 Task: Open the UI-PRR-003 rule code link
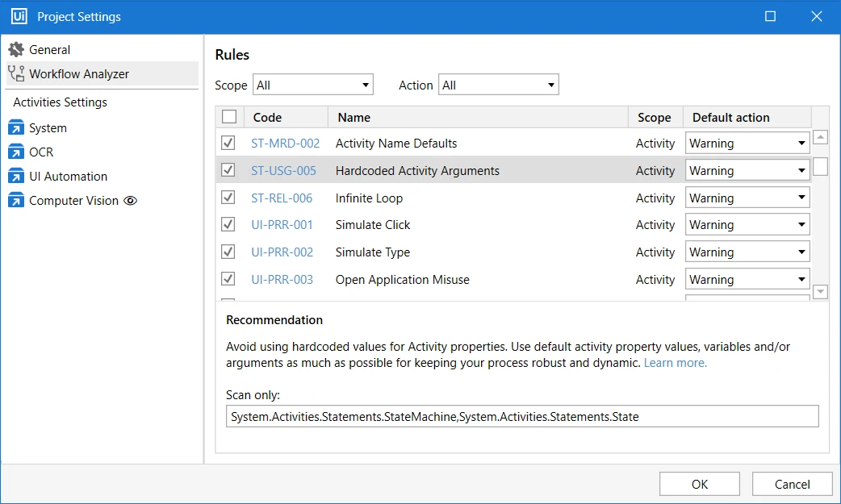(282, 279)
